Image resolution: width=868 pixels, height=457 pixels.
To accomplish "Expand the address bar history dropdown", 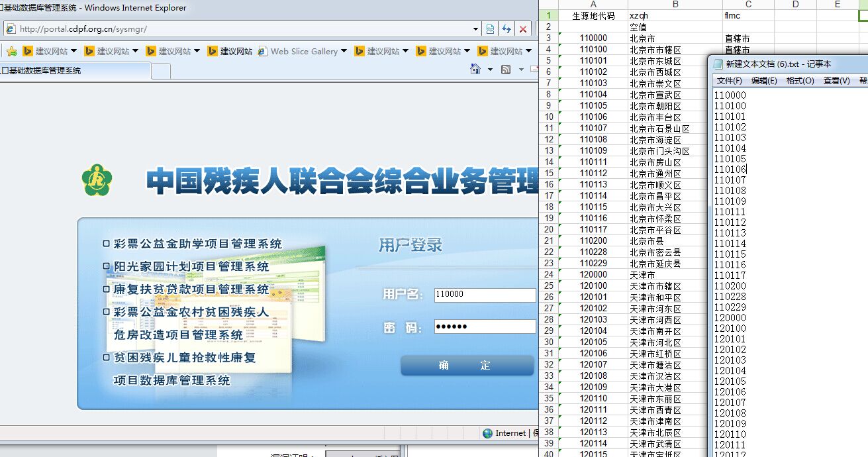I will click(475, 29).
